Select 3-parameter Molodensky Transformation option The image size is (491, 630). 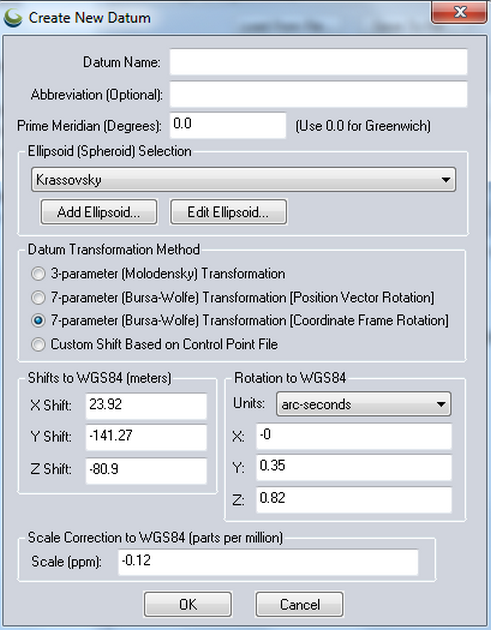(38, 274)
